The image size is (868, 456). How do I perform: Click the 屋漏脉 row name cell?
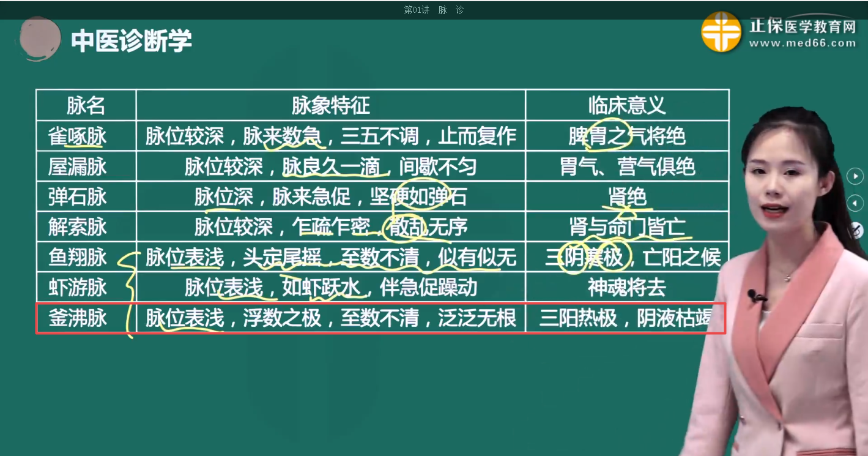[78, 166]
